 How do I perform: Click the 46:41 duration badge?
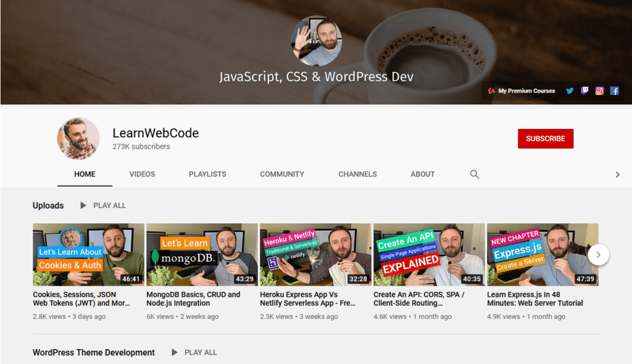pos(131,279)
